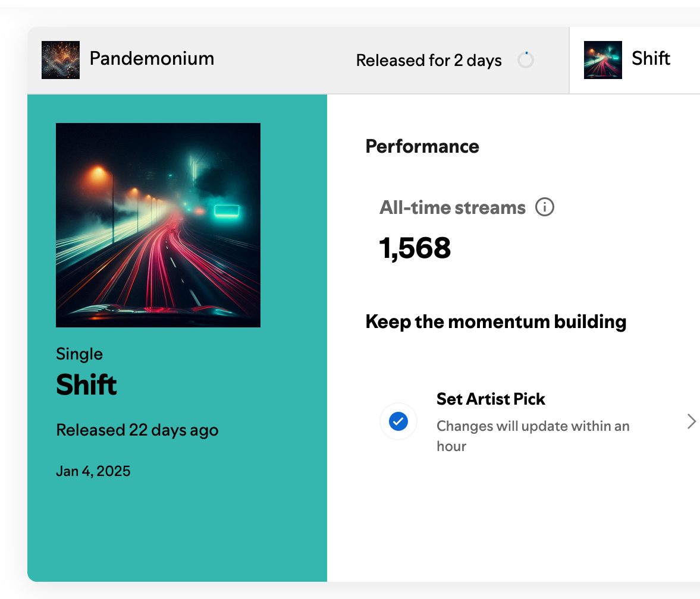Select the Shift tab label
This screenshot has width=700, height=599.
651,59
